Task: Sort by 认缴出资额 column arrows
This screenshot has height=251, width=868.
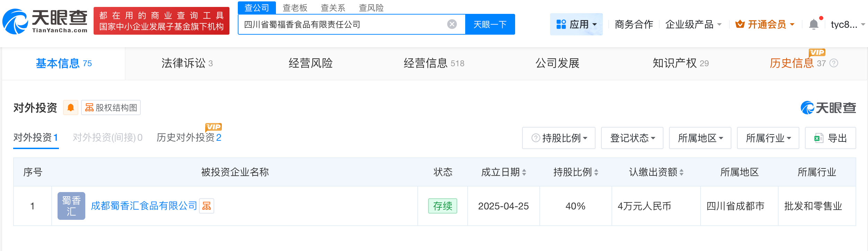Action: (x=682, y=172)
